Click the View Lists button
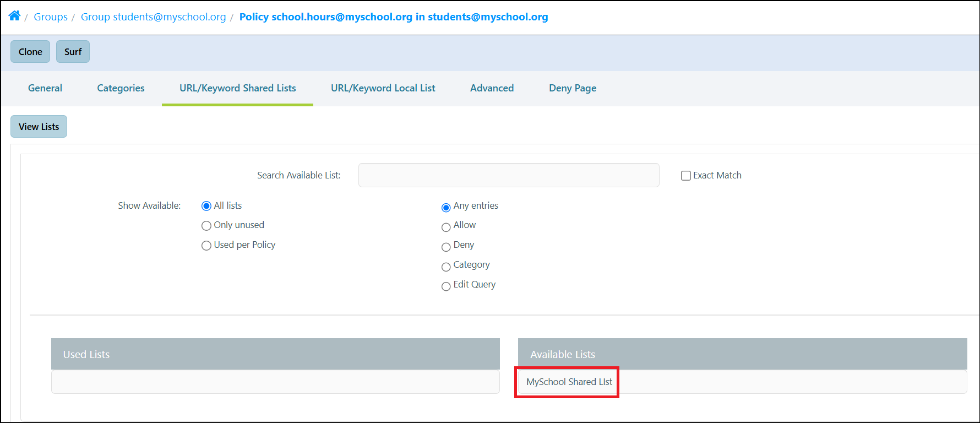Screen dimensions: 980x423 (39, 127)
